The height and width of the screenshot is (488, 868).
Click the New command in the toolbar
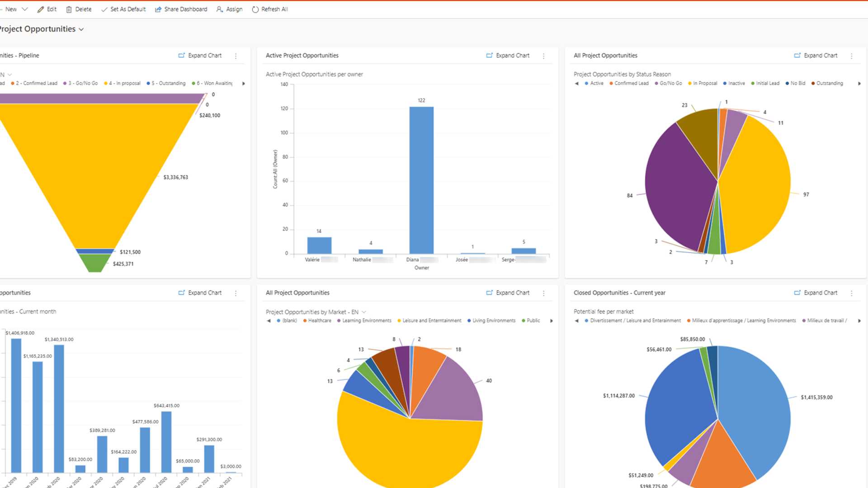tap(11, 9)
